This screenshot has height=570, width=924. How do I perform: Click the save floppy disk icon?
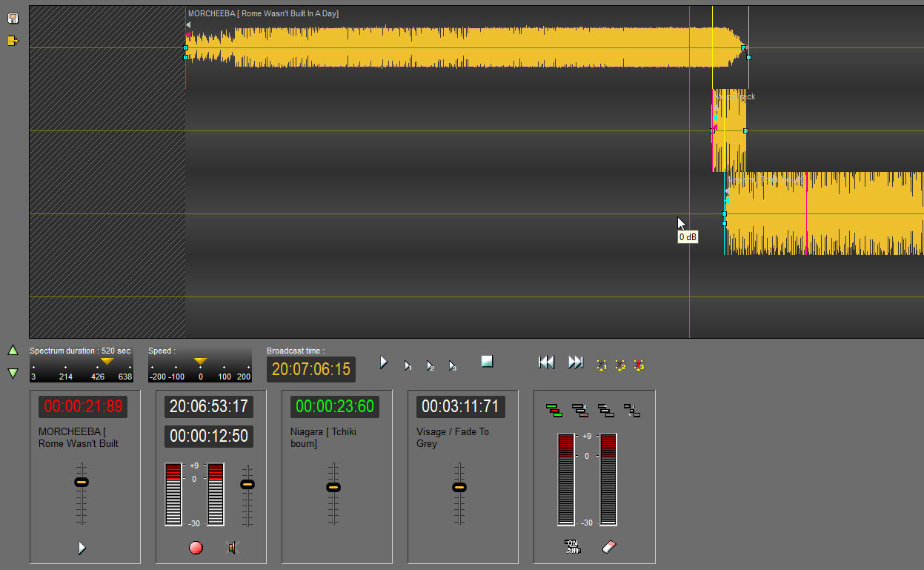pyautogui.click(x=13, y=18)
